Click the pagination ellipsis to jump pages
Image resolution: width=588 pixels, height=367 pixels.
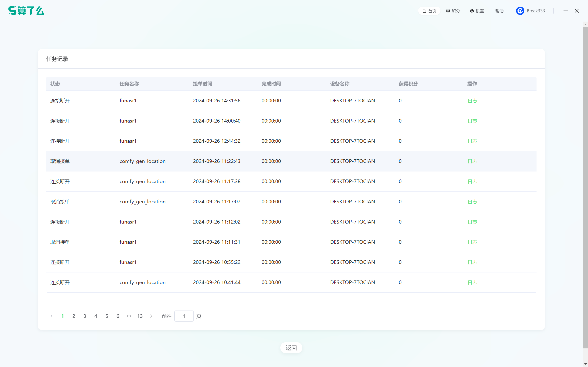(x=129, y=316)
